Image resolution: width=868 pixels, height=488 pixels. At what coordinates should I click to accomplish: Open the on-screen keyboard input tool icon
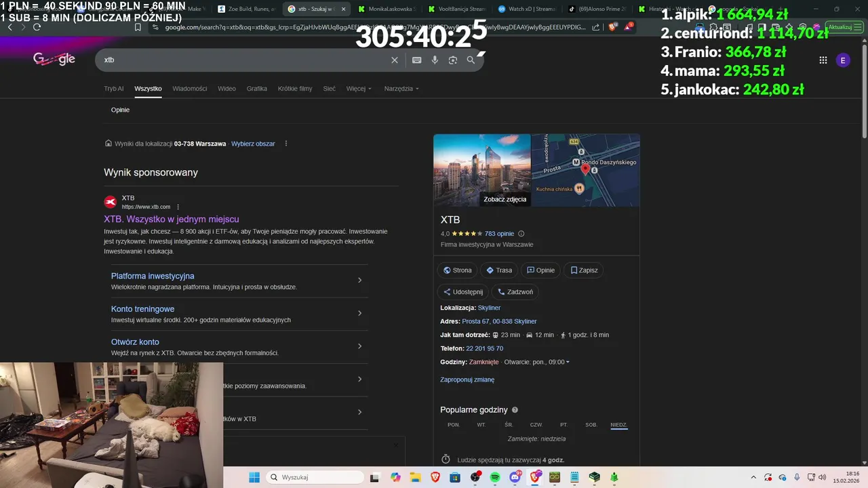pos(417,60)
